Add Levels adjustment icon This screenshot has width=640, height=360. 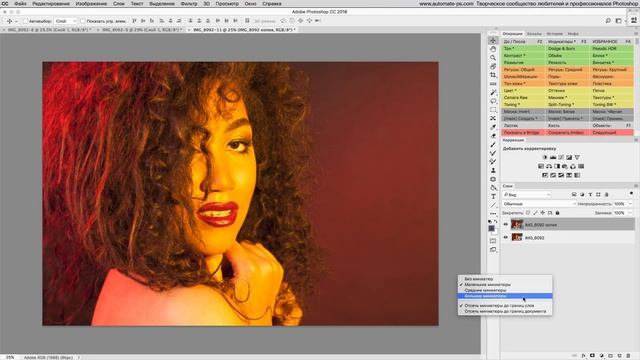[x=553, y=157]
